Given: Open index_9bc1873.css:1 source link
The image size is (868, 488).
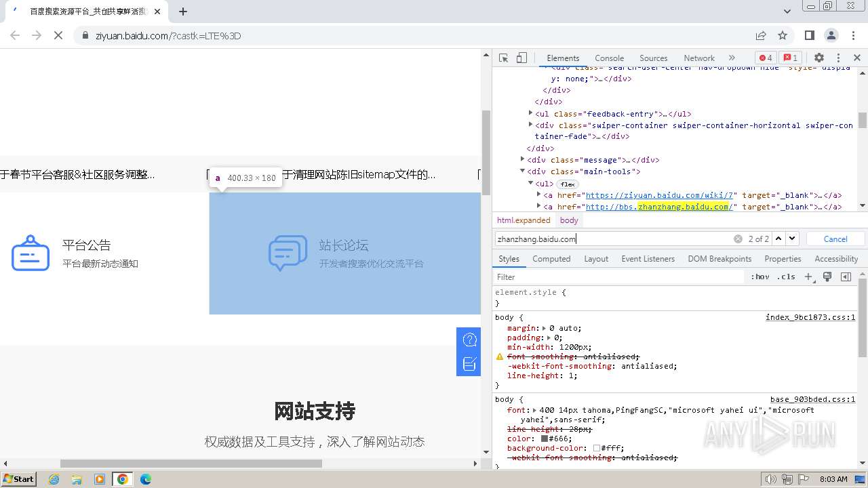Looking at the screenshot, I should [x=810, y=317].
